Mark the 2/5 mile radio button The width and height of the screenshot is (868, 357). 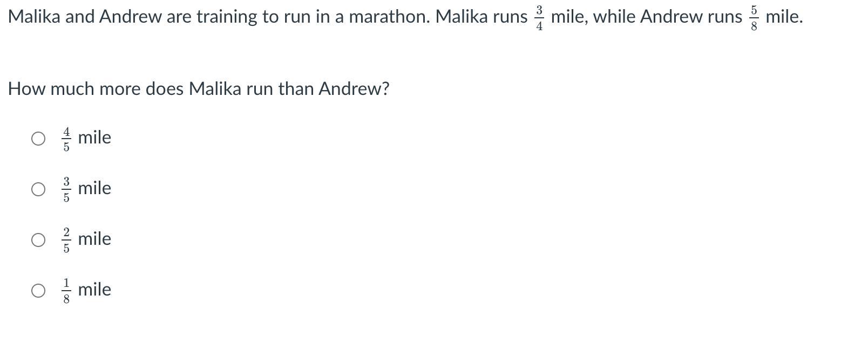click(38, 240)
